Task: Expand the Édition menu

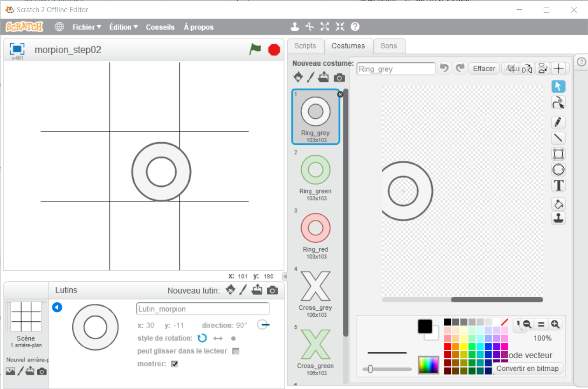Action: tap(124, 27)
